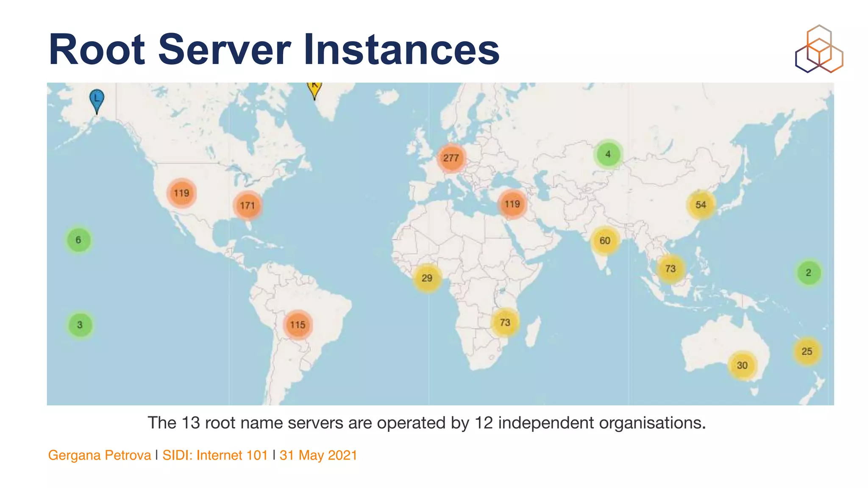Click the green 4 cluster in Central Asia
The height and width of the screenshot is (488, 868).
point(608,154)
